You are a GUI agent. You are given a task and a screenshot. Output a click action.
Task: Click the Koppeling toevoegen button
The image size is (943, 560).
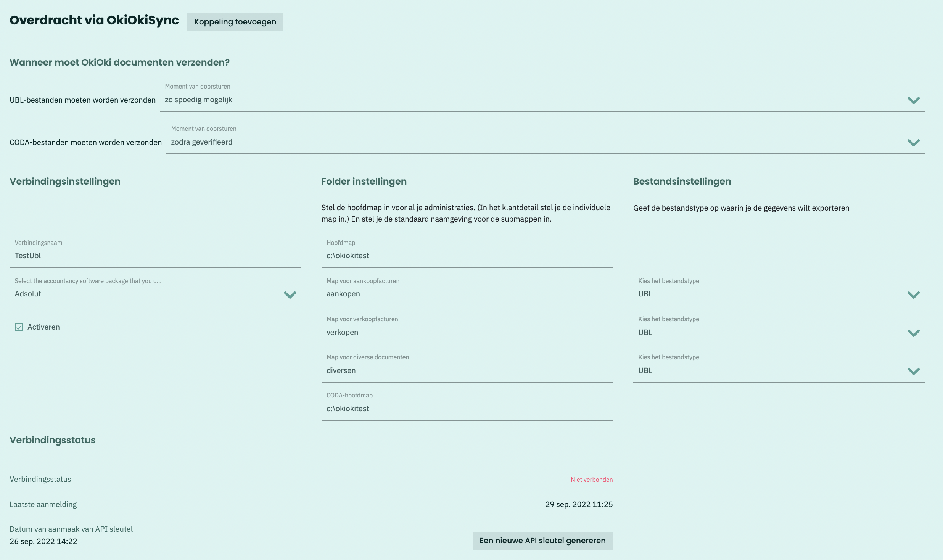(235, 22)
